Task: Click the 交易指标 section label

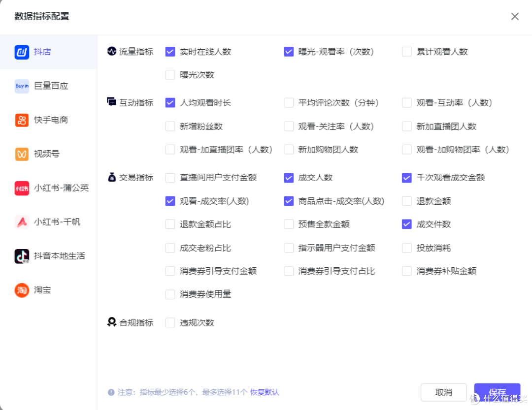Action: click(x=136, y=177)
